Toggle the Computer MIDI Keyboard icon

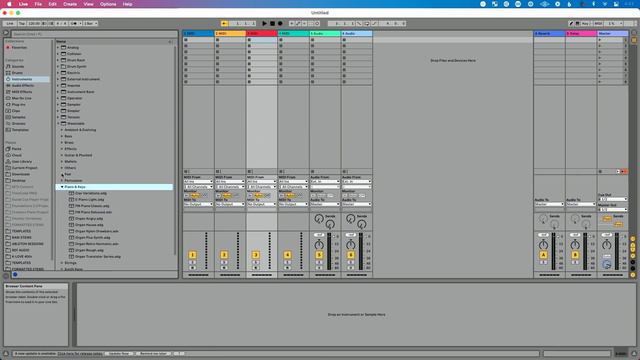(x=577, y=24)
